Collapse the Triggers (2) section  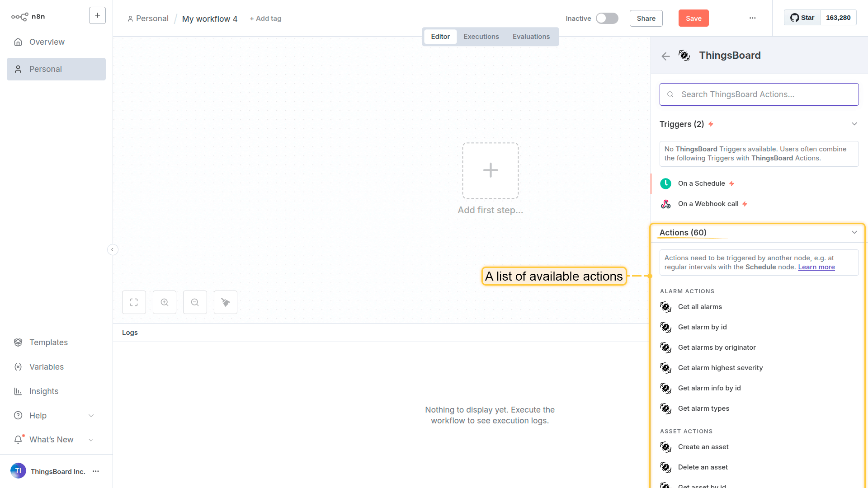(854, 124)
